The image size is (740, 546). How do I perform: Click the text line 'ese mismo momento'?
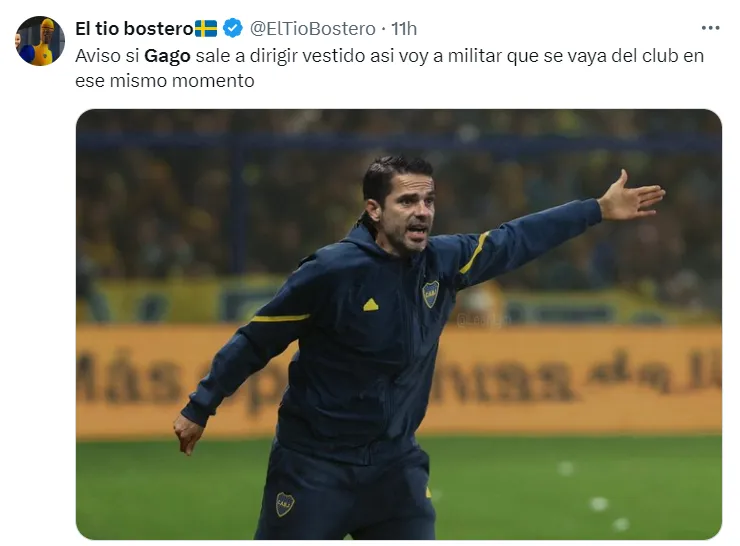point(165,81)
